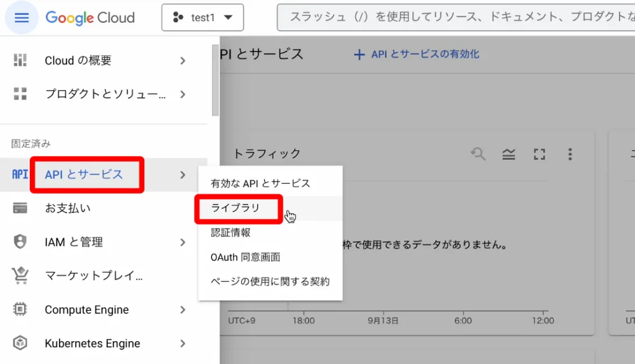Click the API icon in sidebar
The image size is (635, 364).
point(20,174)
